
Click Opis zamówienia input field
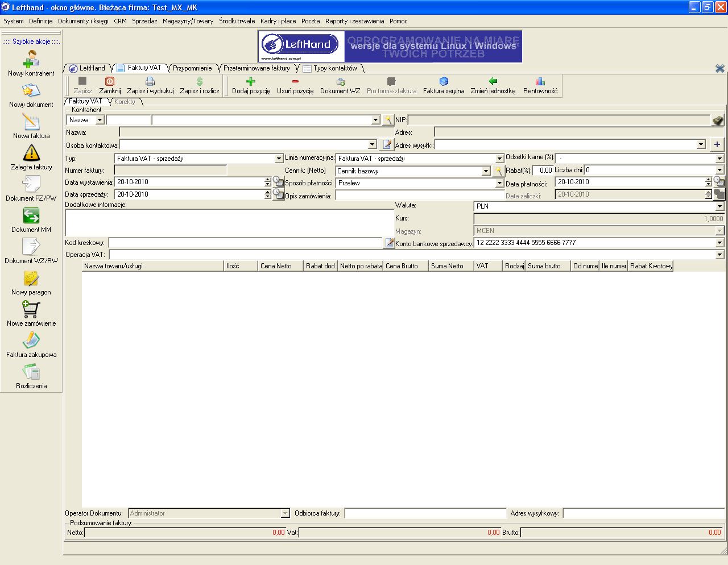(x=420, y=195)
